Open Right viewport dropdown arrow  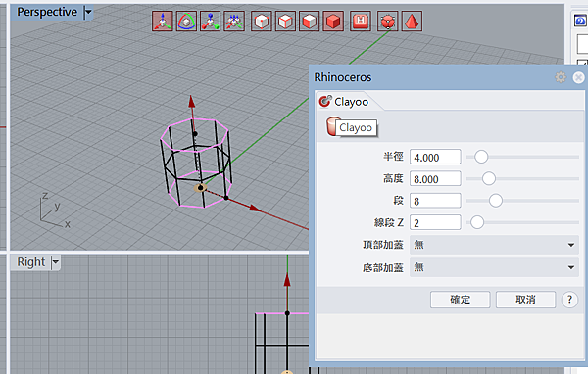pos(55,262)
